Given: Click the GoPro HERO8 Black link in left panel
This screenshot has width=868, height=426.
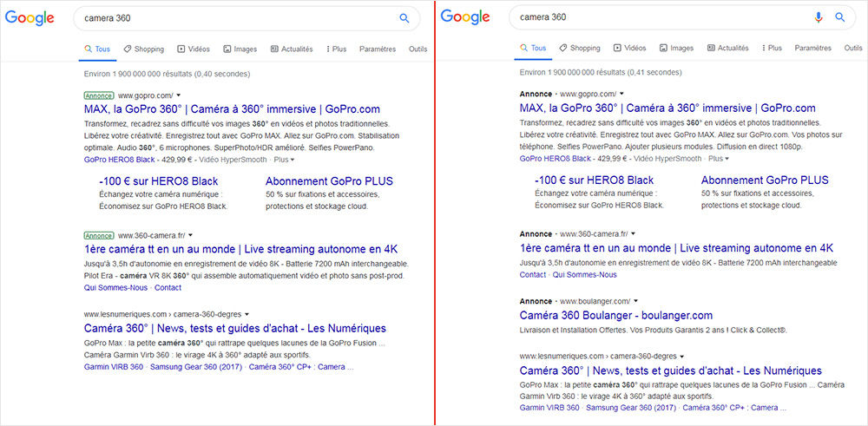Looking at the screenshot, I should pyautogui.click(x=120, y=160).
